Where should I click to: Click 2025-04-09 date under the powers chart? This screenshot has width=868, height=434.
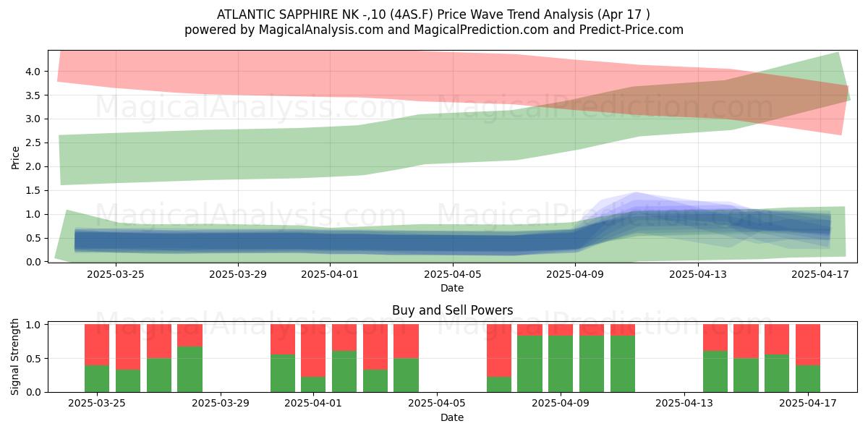tap(561, 404)
